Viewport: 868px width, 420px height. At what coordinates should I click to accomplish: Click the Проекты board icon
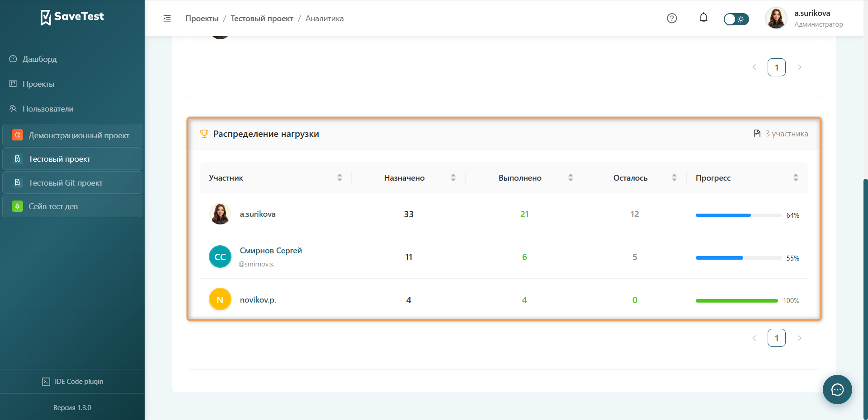13,84
